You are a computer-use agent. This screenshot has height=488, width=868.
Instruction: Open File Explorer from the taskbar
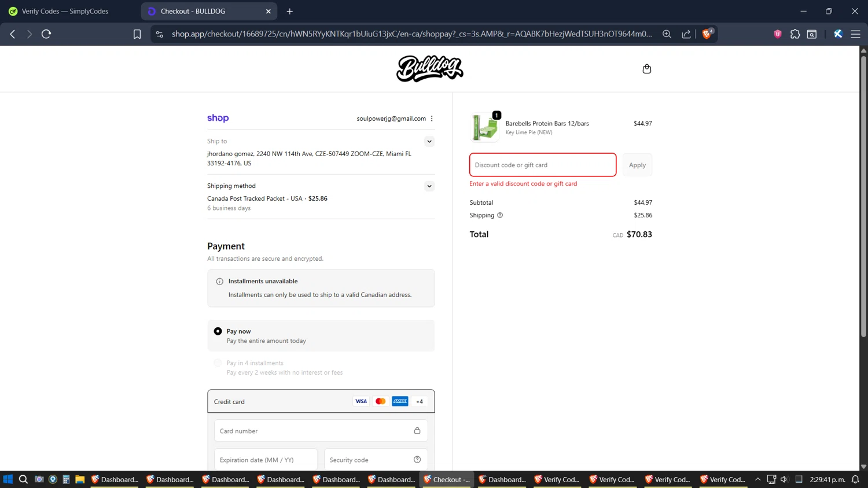click(x=80, y=479)
